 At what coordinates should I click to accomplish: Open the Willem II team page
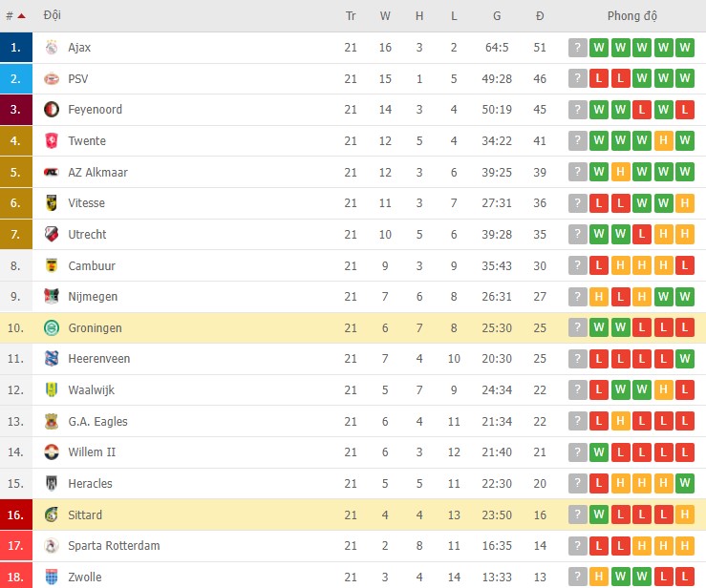(91, 452)
